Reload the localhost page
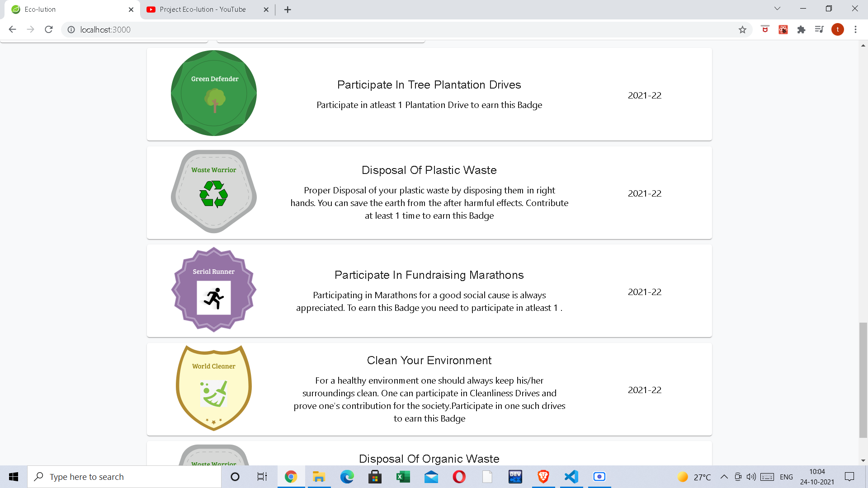Viewport: 868px width, 488px height. tap(49, 30)
